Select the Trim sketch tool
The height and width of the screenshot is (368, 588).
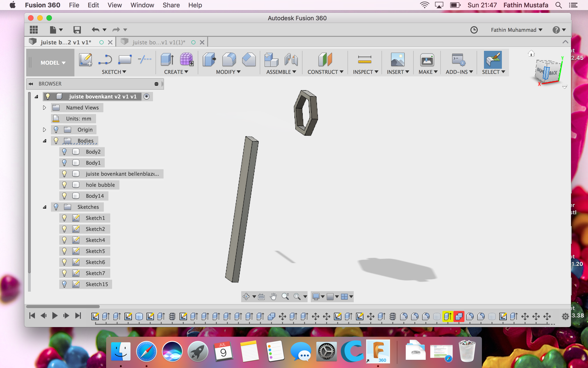coord(144,59)
